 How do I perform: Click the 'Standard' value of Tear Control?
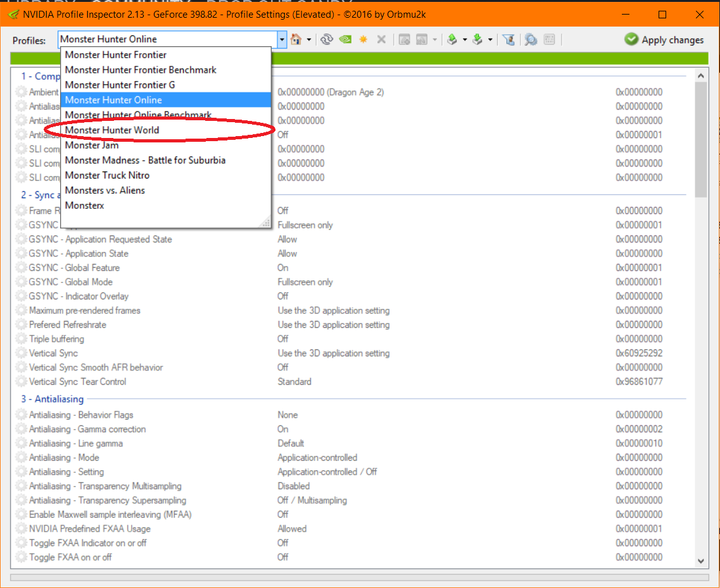coord(294,382)
